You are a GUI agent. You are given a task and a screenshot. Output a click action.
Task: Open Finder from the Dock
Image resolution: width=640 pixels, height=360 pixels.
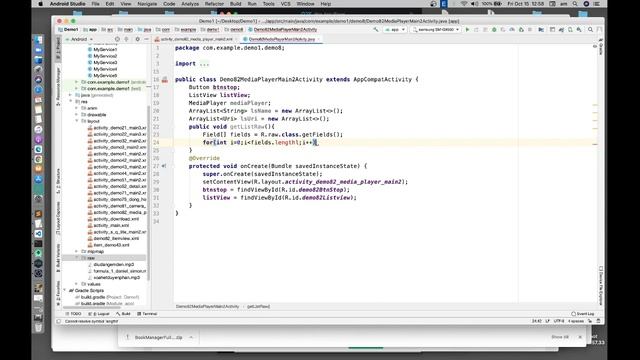(x=38, y=40)
